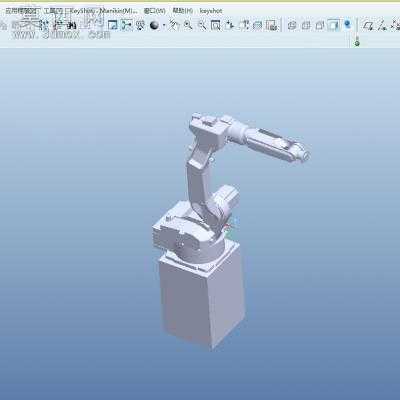Screen dimensions: 400x400
Task: Open the keyshot menu item
Action: pos(211,11)
